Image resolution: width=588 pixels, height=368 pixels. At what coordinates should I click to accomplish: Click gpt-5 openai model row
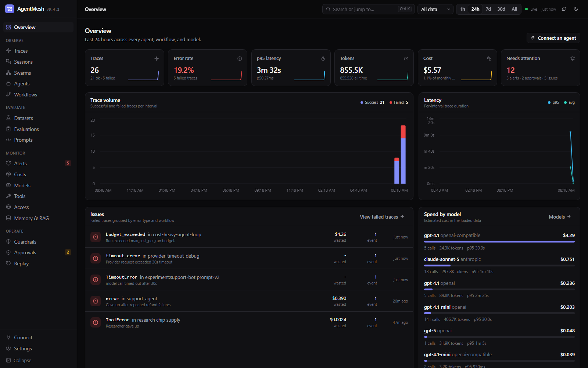(499, 337)
